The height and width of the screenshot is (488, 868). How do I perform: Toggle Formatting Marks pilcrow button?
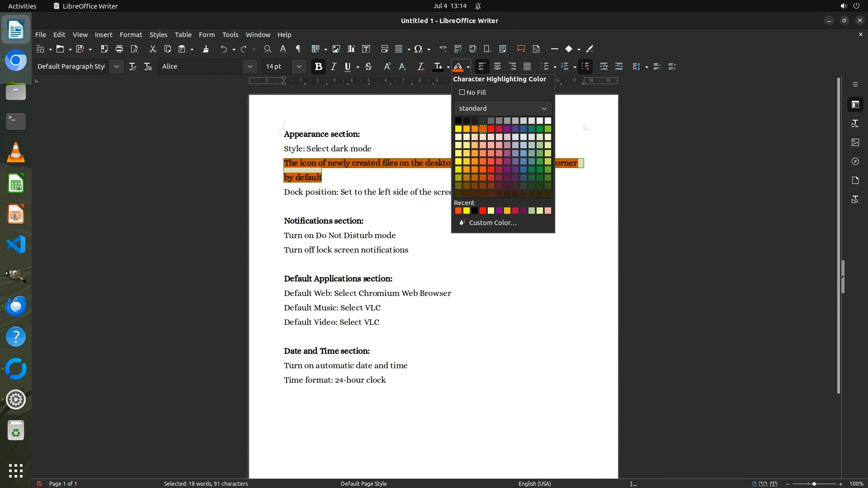(298, 49)
